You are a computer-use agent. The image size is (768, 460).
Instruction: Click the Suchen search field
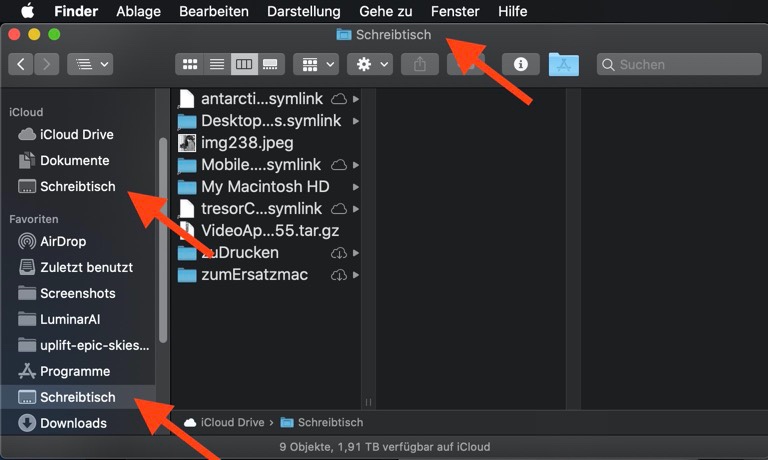679,64
